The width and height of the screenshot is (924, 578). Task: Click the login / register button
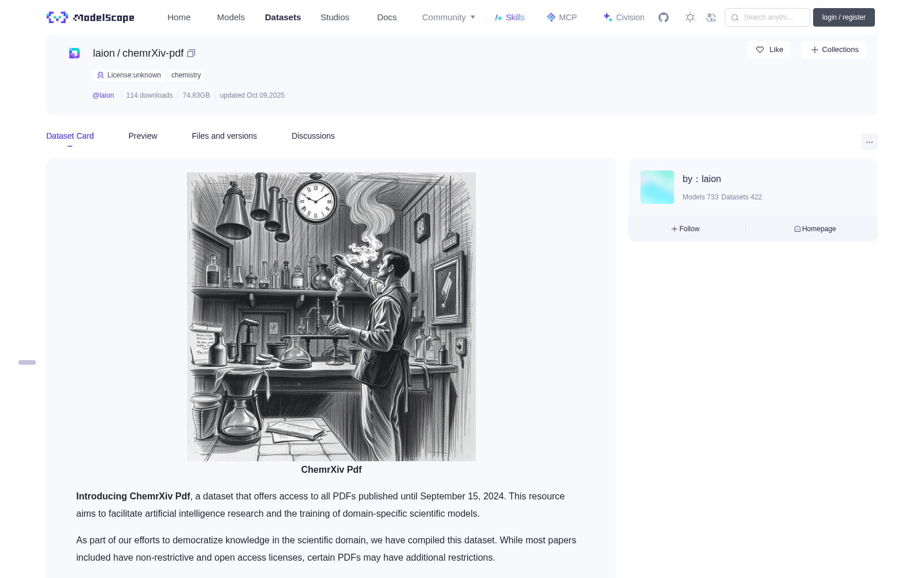[x=844, y=17]
